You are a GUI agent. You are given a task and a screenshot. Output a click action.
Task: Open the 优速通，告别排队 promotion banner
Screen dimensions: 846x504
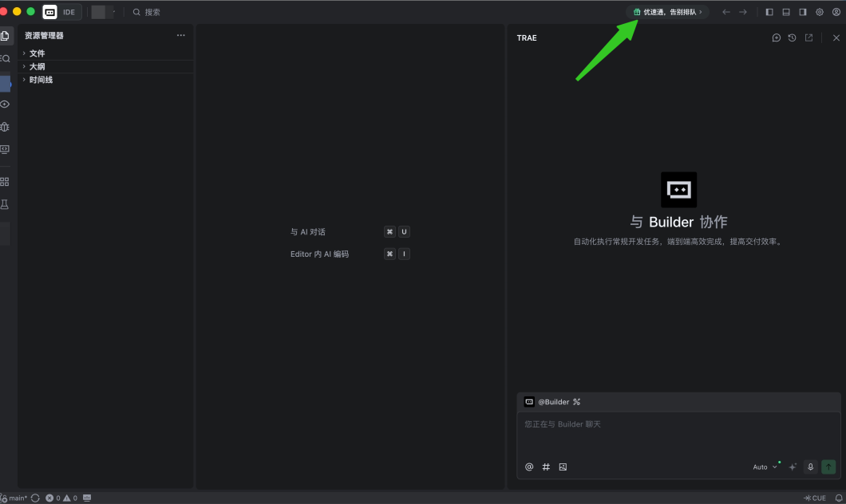(x=668, y=12)
